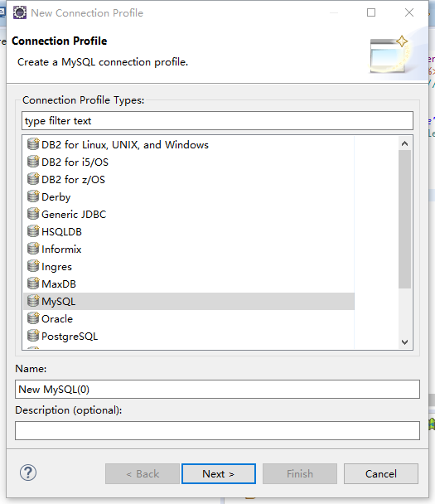Click the disabled Finish button

point(300,473)
